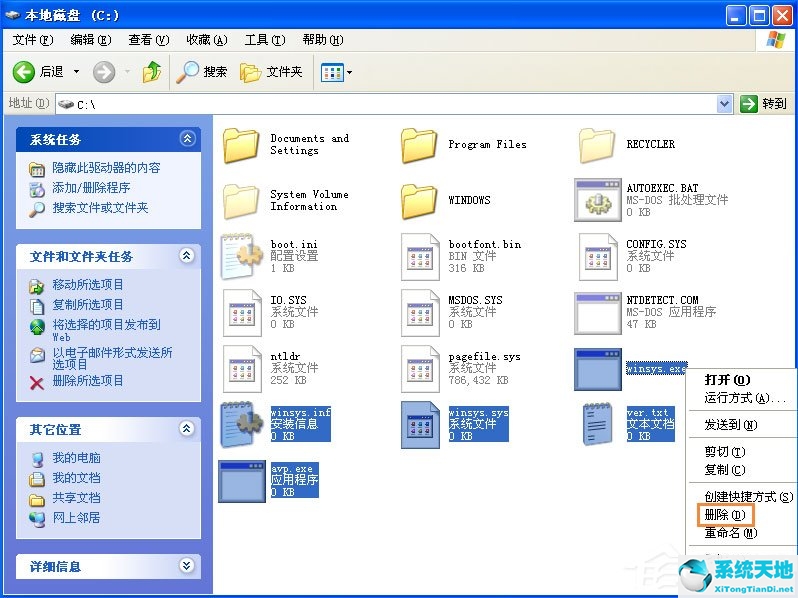Select the WINDOWS folder icon
The width and height of the screenshot is (798, 598).
pyautogui.click(x=419, y=202)
